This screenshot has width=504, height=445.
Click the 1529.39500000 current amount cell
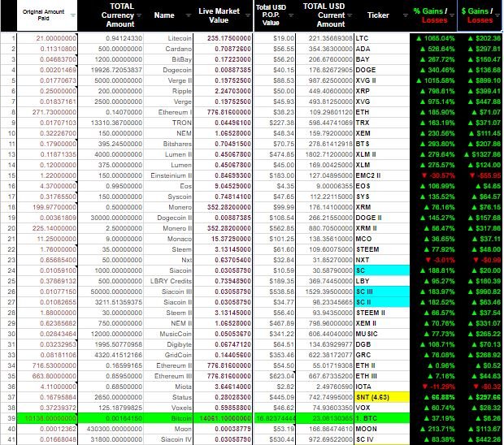[325, 292]
